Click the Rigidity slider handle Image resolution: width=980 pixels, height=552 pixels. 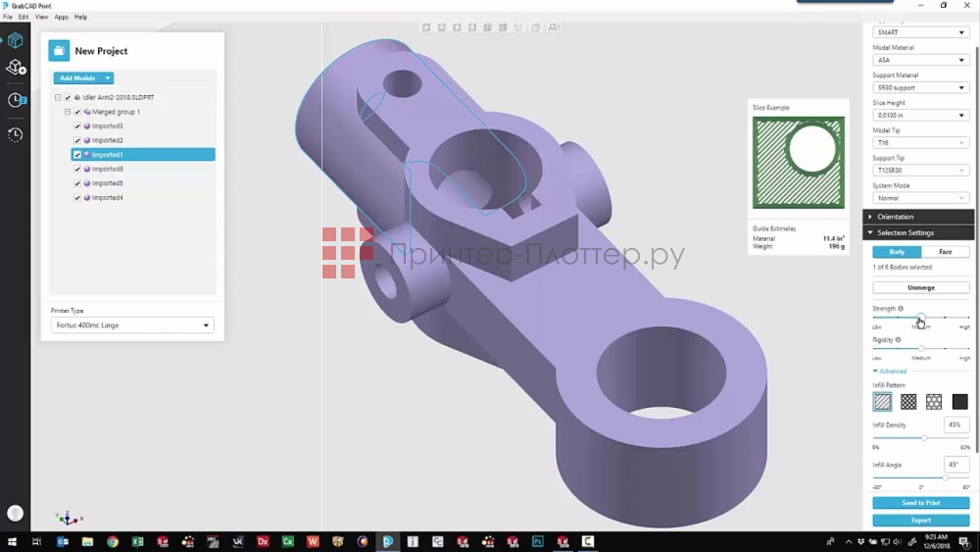[921, 348]
